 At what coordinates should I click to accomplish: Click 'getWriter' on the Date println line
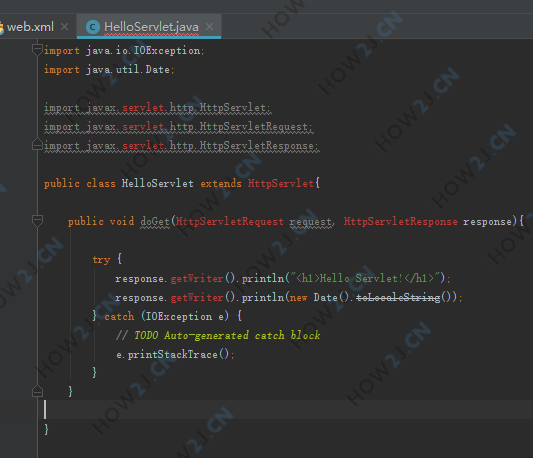[196, 298]
